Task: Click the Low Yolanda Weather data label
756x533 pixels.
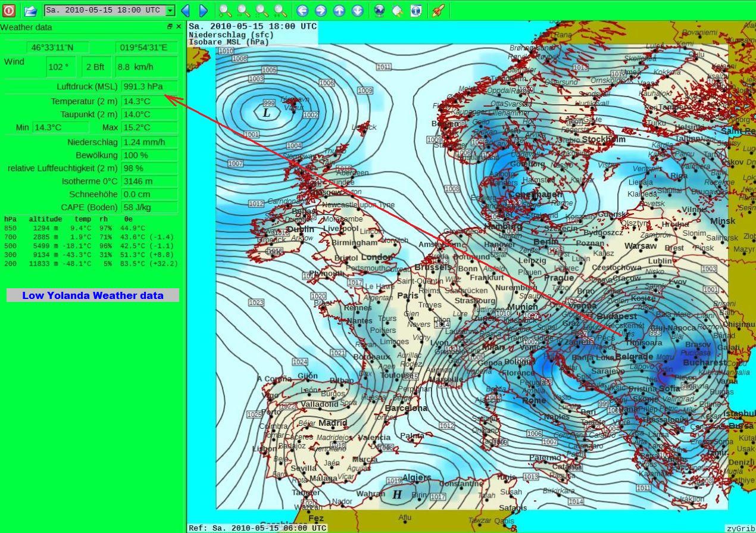Action: click(x=93, y=295)
